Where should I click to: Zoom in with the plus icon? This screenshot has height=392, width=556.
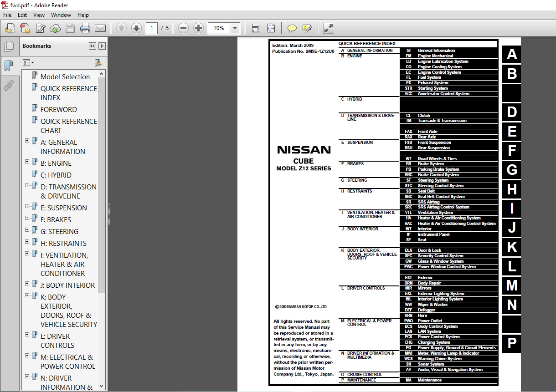tap(198, 28)
